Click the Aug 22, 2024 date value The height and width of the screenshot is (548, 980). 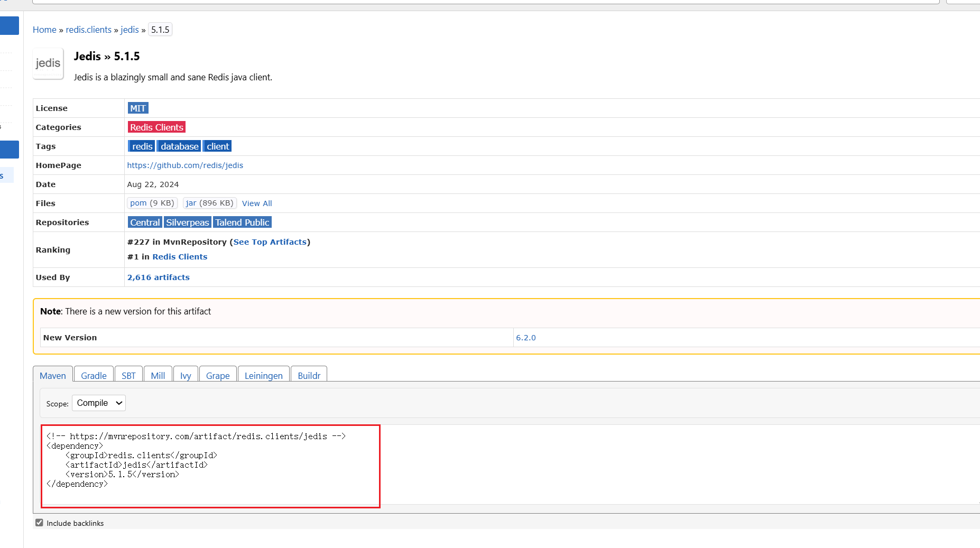tap(153, 184)
